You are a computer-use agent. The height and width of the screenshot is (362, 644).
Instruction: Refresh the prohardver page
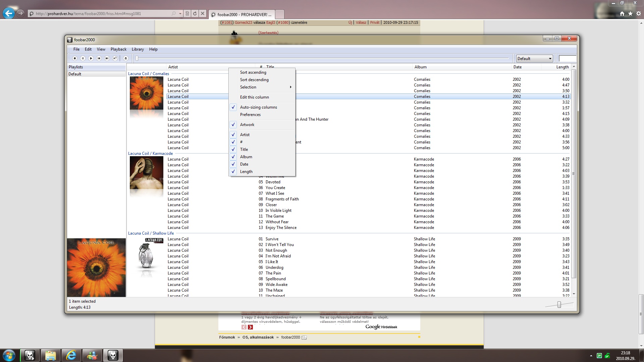pos(195,14)
